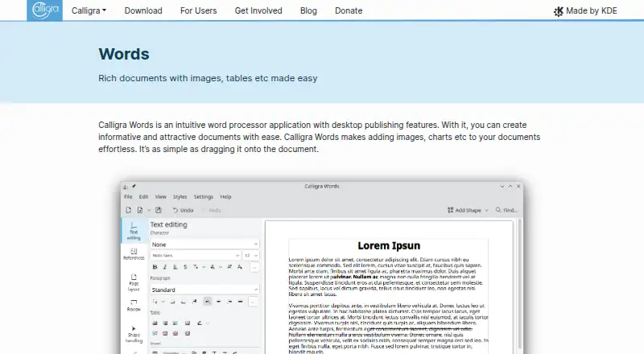Open the Edit menu in the Words screenshot
The image size is (644, 354).
[x=143, y=197]
